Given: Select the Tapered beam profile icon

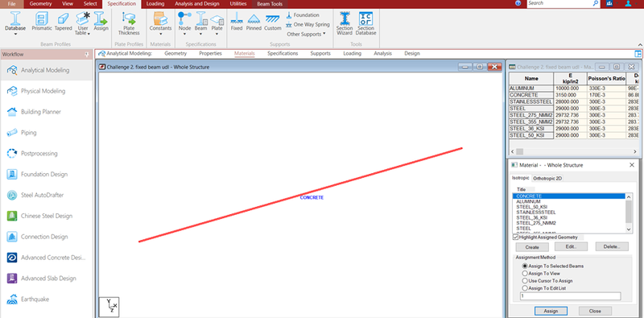Looking at the screenshot, I should point(64,22).
